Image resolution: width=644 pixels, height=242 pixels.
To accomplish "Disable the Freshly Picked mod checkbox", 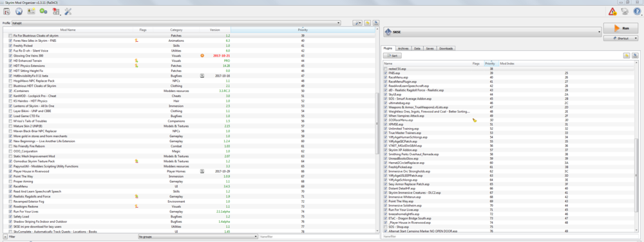I will [11, 46].
